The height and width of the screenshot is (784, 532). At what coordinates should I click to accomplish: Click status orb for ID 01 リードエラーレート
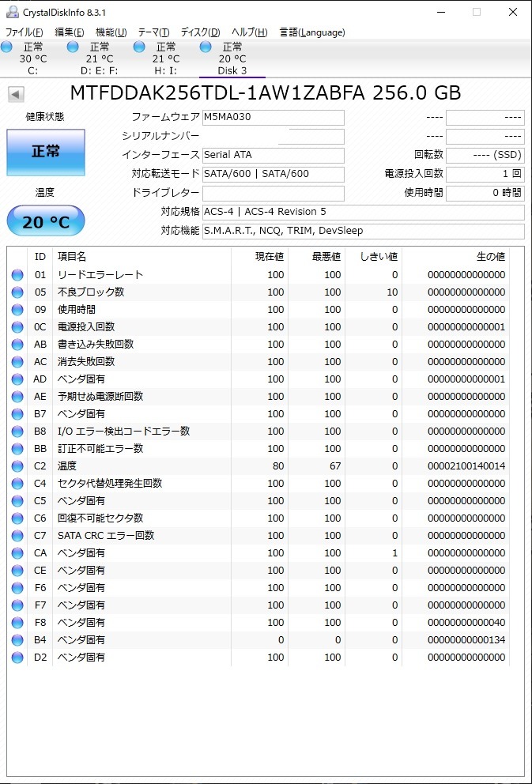tap(17, 275)
